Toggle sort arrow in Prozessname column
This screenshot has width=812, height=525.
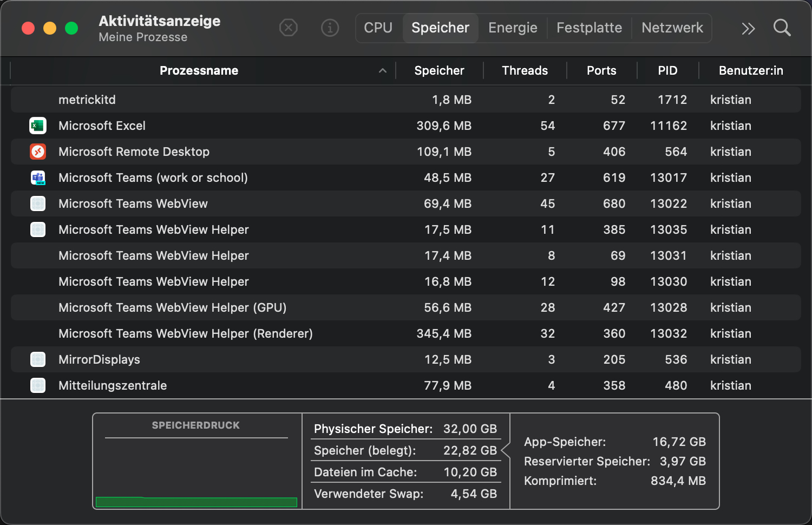[383, 71]
